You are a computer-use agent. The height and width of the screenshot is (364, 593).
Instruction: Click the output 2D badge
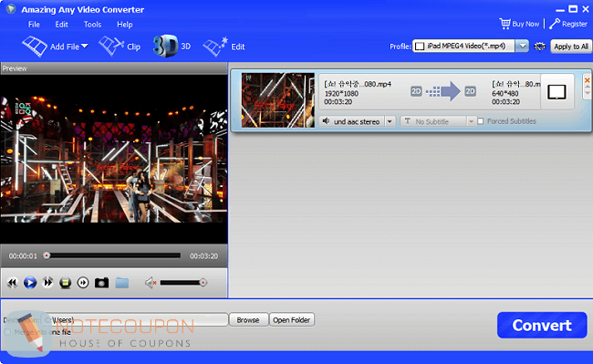pyautogui.click(x=470, y=91)
